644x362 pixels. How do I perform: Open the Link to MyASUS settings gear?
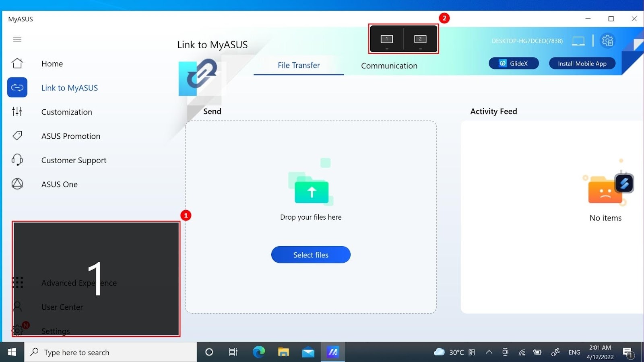pyautogui.click(x=607, y=41)
